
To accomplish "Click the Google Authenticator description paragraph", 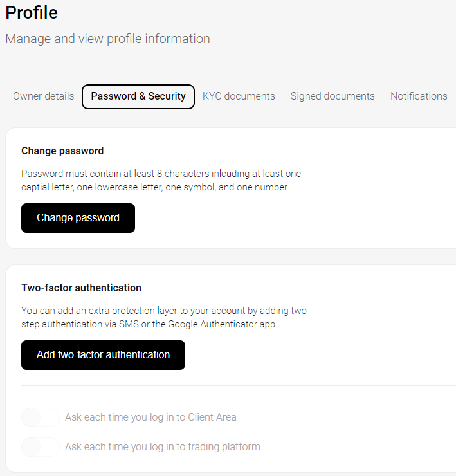I will pos(165,317).
